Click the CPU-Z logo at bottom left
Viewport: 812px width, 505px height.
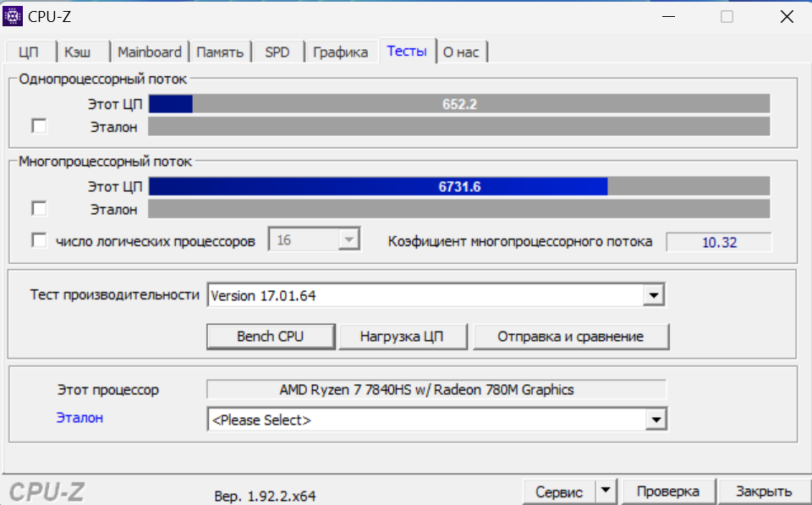click(47, 491)
